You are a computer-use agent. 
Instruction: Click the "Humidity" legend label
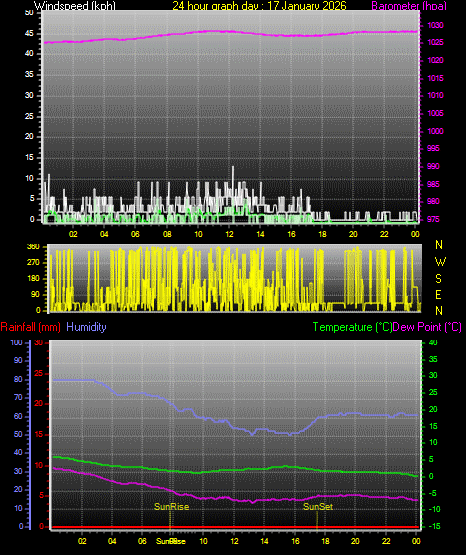[86, 327]
